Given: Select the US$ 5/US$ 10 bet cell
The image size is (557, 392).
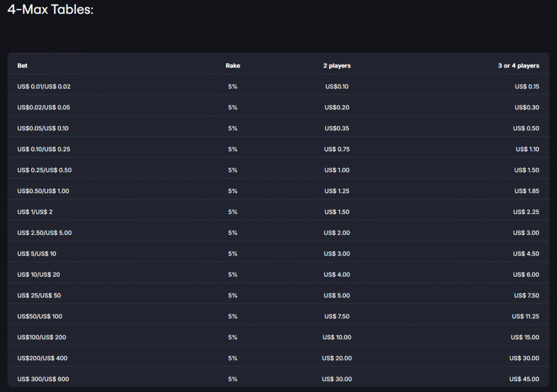Looking at the screenshot, I should tap(36, 254).
